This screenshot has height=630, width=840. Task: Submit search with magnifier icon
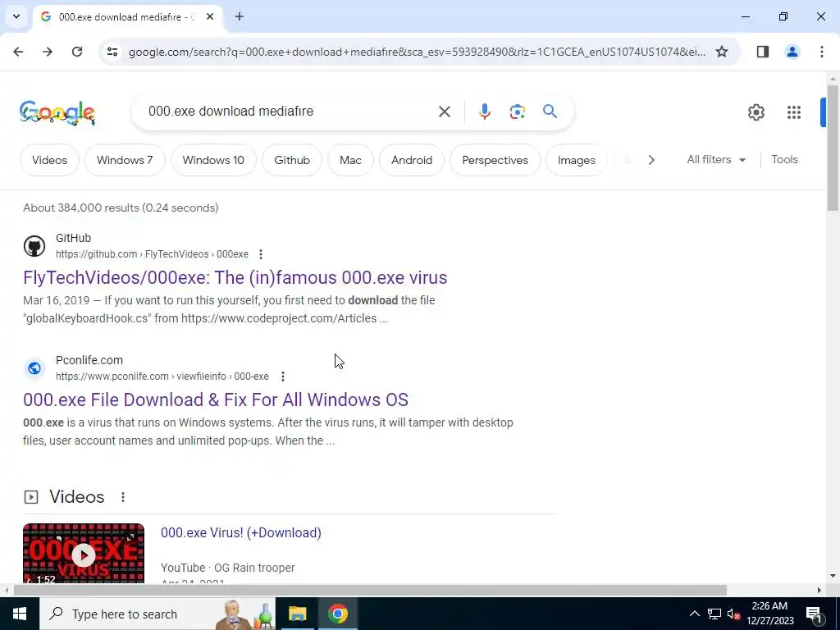point(550,112)
